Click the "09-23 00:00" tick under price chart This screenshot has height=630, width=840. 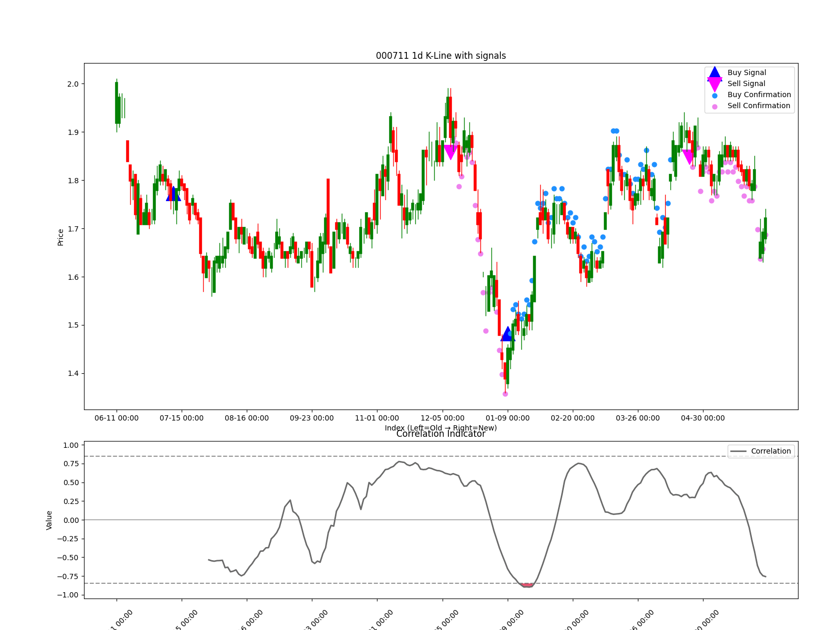coord(312,418)
